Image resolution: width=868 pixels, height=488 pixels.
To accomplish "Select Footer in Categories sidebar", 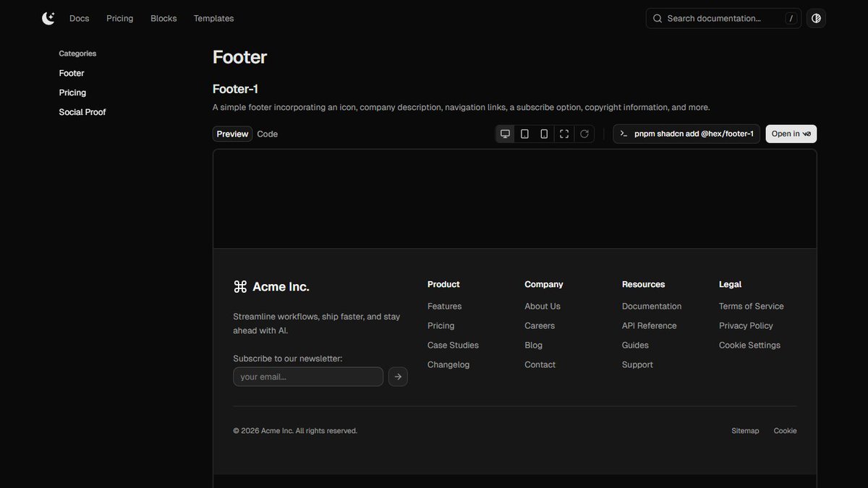I will tap(72, 73).
